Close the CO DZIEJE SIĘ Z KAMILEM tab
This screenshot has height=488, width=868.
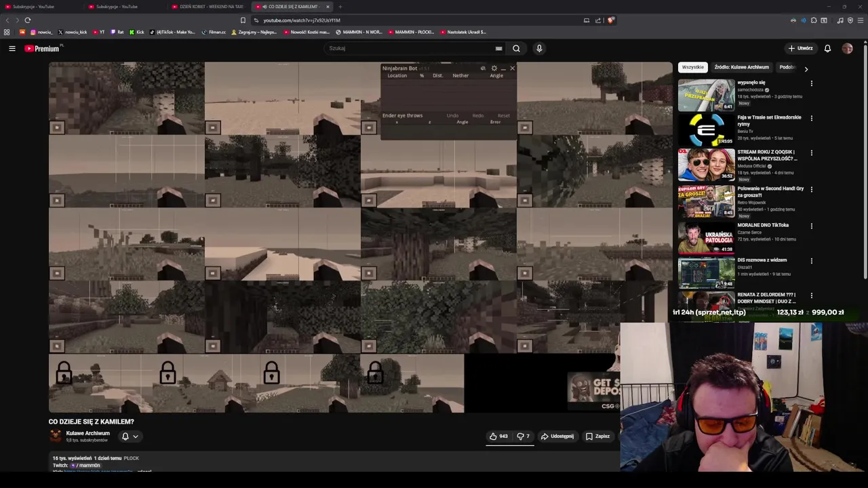[328, 7]
